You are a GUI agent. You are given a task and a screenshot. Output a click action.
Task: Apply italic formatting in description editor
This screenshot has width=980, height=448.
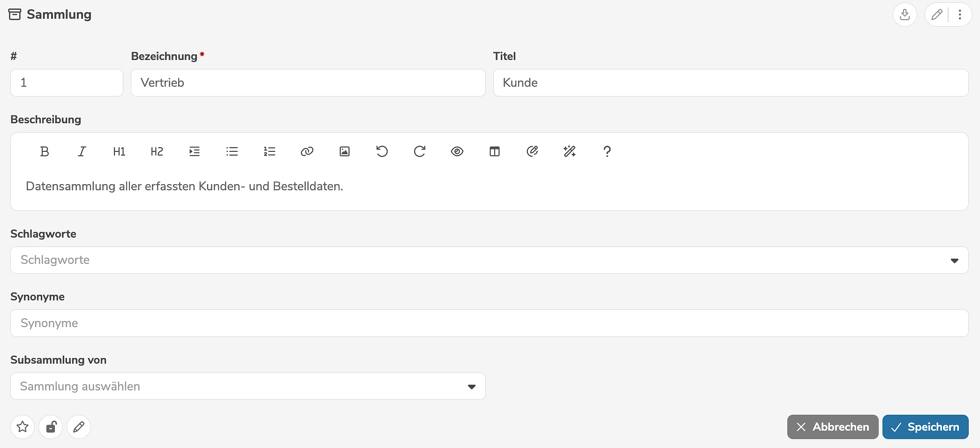pos(82,151)
